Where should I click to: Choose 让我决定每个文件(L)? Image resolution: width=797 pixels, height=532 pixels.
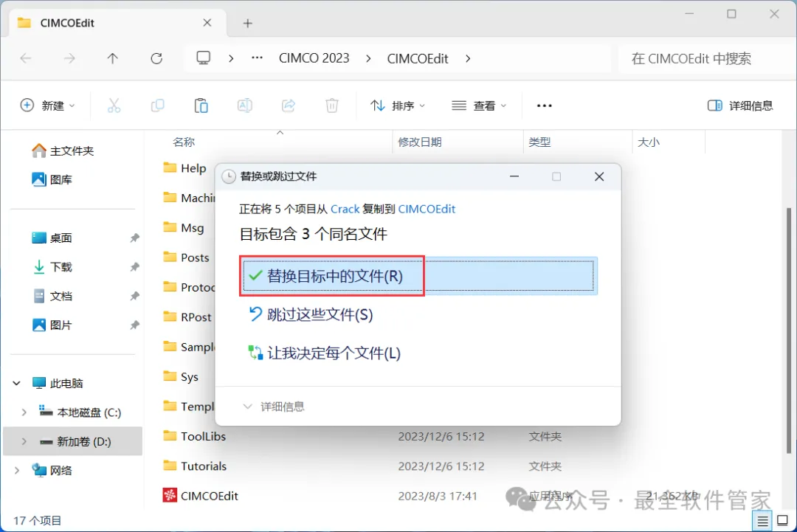tap(324, 353)
